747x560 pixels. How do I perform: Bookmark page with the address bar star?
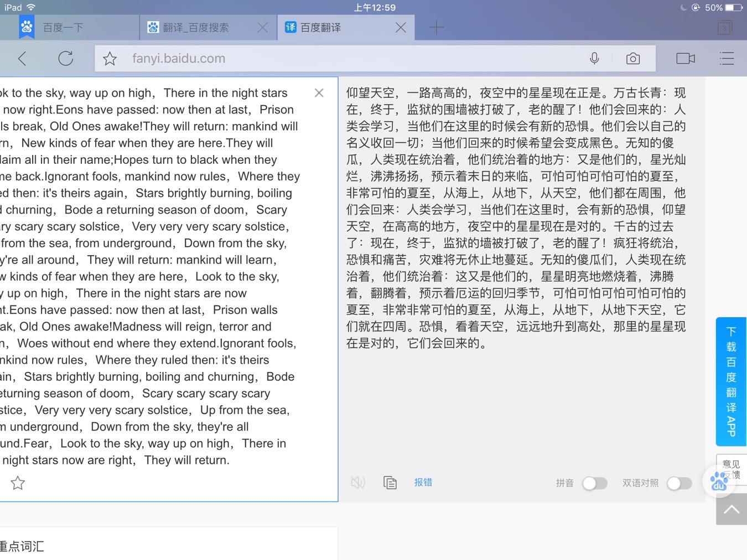(110, 59)
